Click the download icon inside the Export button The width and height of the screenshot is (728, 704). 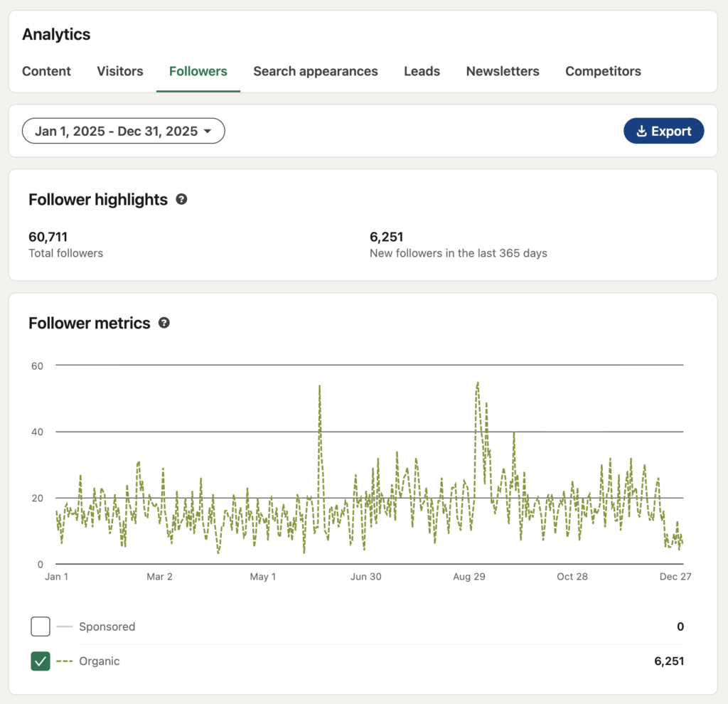tap(643, 131)
